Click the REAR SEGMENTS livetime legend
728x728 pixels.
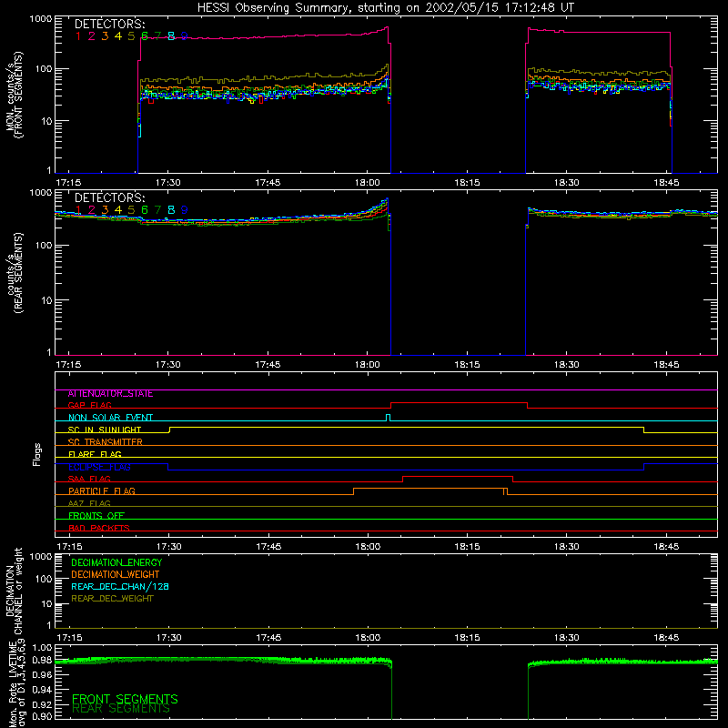coord(121,709)
